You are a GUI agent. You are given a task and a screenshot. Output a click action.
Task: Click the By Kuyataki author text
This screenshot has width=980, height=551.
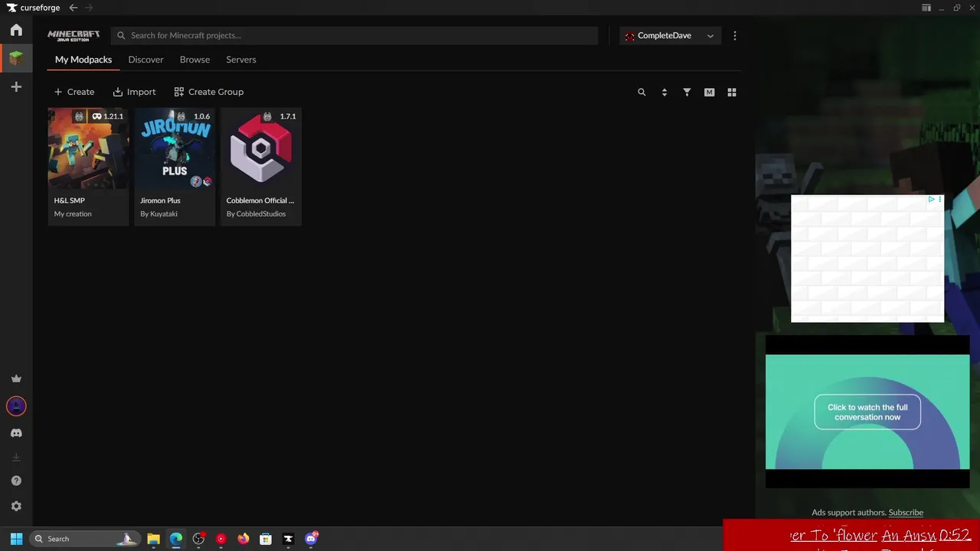(159, 214)
